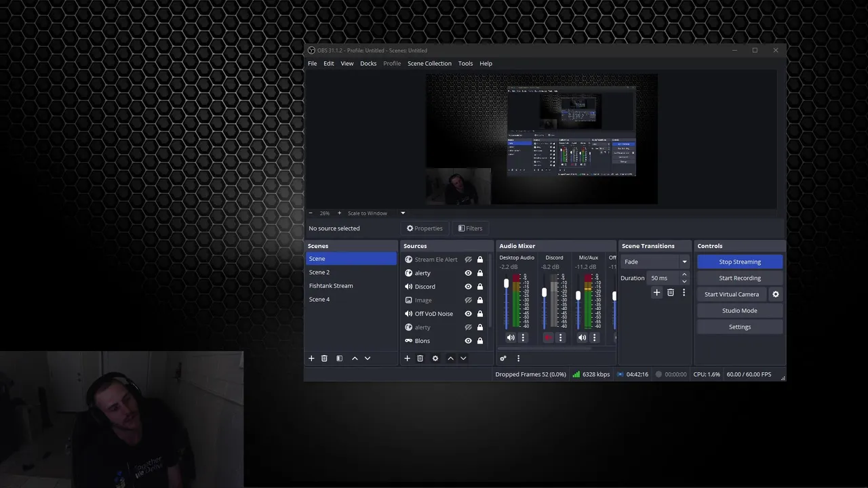This screenshot has width=868, height=488.
Task: Click Start Recording button
Action: pyautogui.click(x=740, y=278)
